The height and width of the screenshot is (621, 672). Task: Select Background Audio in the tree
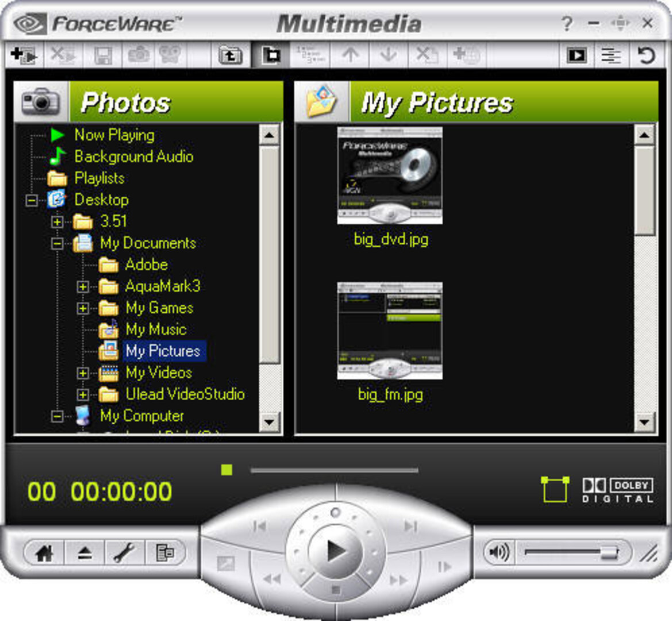click(x=134, y=156)
